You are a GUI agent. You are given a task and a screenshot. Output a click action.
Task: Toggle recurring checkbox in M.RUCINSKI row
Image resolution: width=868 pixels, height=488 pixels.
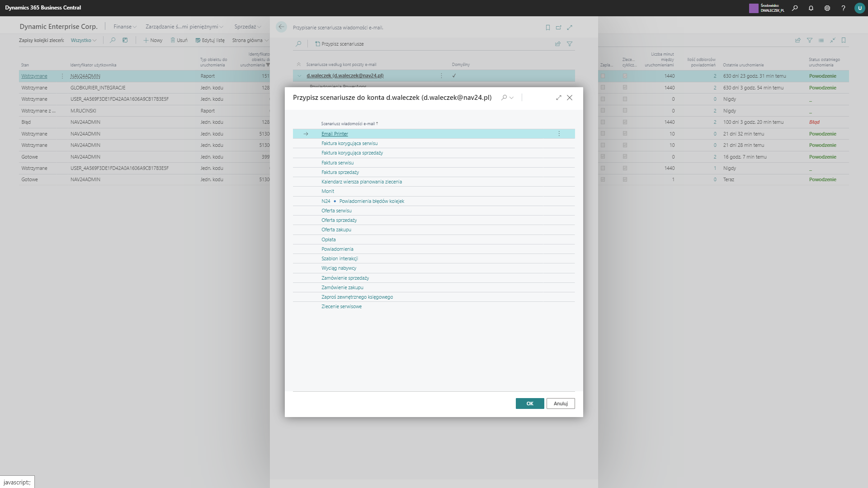click(x=625, y=111)
